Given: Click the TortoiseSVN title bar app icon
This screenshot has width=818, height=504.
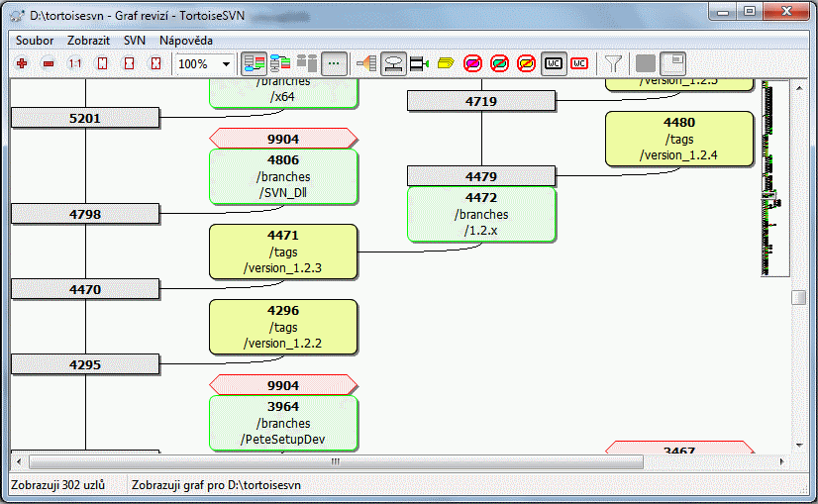Looking at the screenshot, I should [17, 16].
